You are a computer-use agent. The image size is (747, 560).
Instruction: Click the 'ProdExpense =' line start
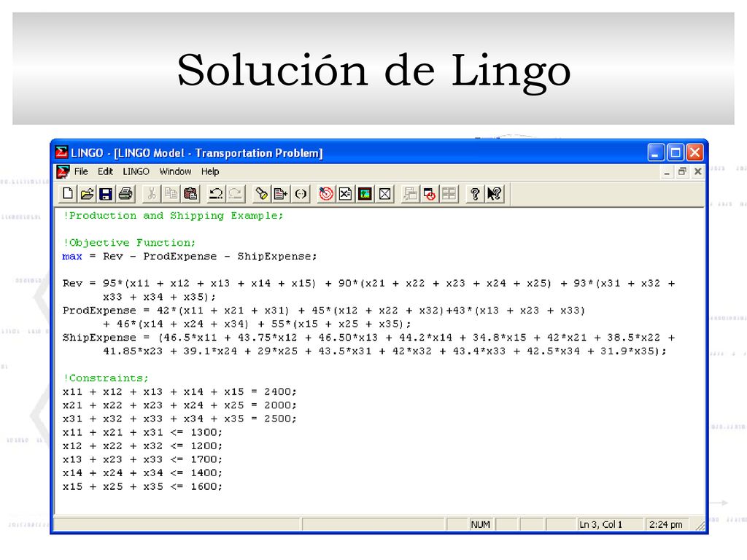[x=105, y=311]
